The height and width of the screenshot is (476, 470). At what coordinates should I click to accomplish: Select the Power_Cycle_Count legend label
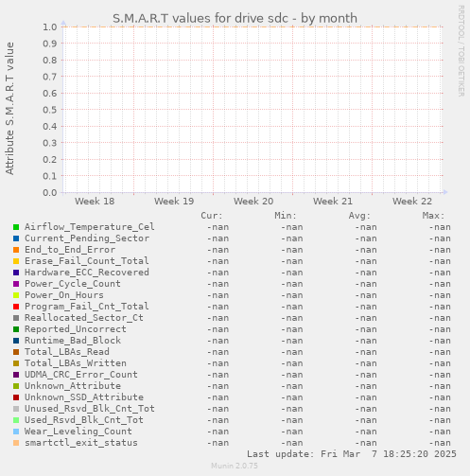73,284
